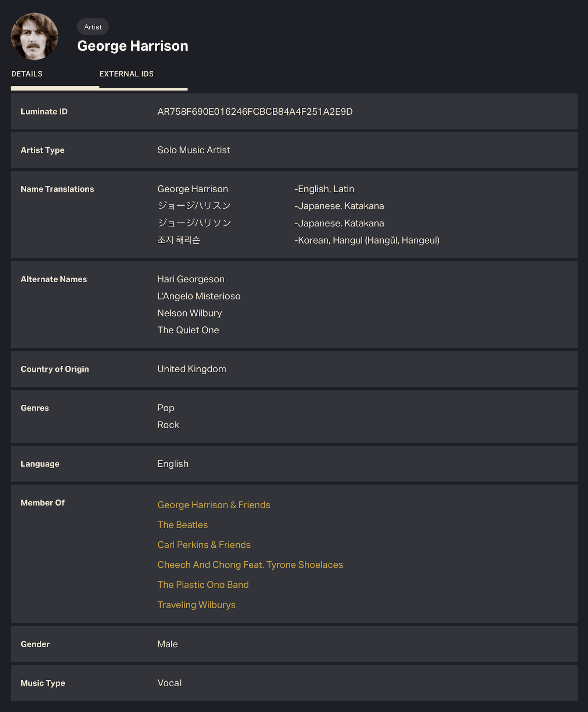
Task: Click the George Harrison page heading
Action: point(132,46)
